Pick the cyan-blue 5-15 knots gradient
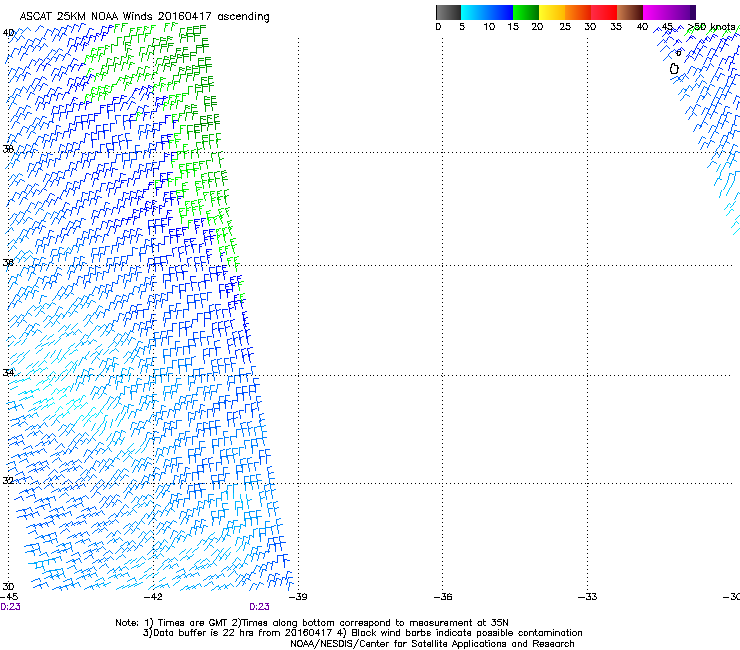 click(x=487, y=12)
